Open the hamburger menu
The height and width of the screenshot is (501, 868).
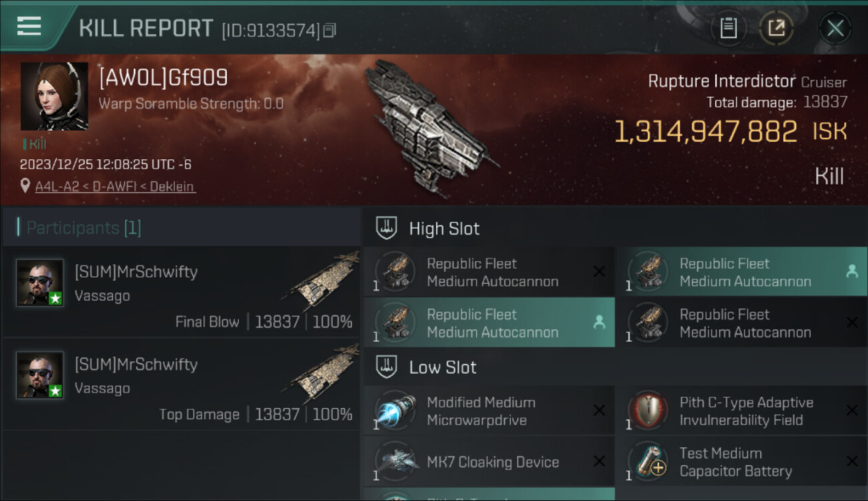point(29,27)
